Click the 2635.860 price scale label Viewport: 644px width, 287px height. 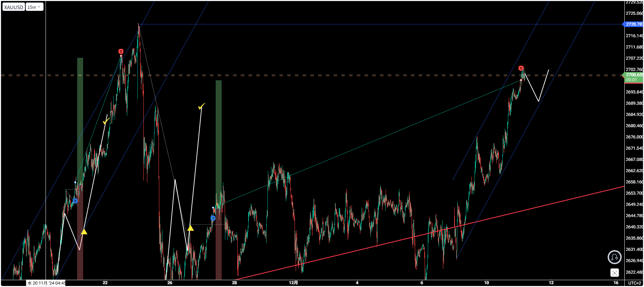point(634,238)
